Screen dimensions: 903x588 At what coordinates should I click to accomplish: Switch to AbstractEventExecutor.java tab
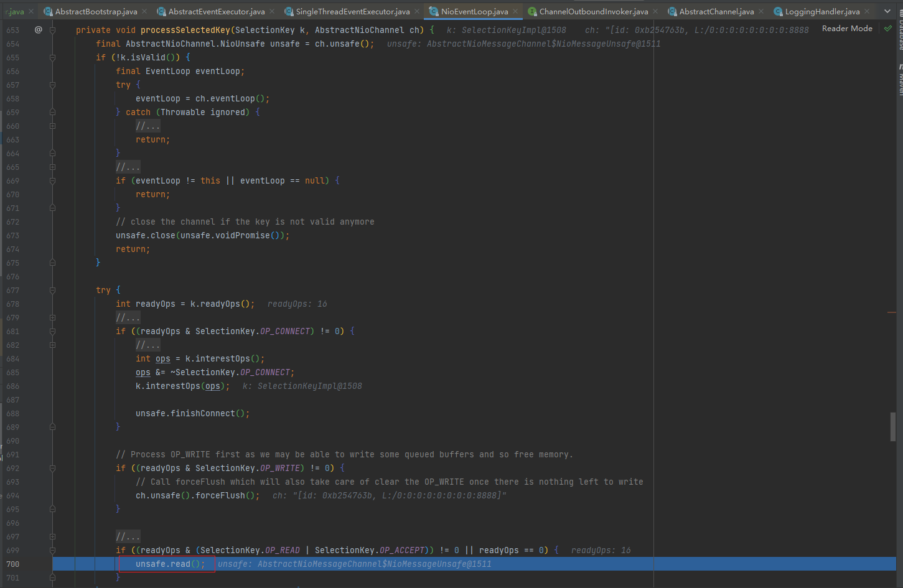(216, 11)
